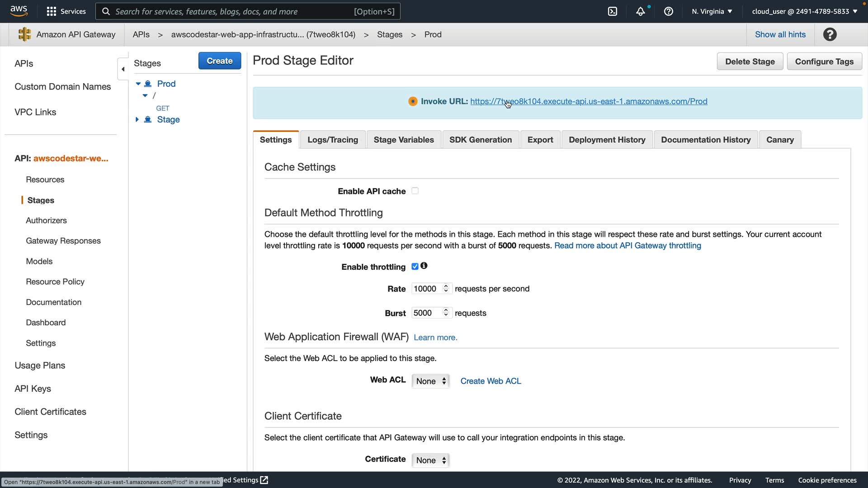
Task: Click the Amazon API Gateway logo icon
Action: click(25, 34)
